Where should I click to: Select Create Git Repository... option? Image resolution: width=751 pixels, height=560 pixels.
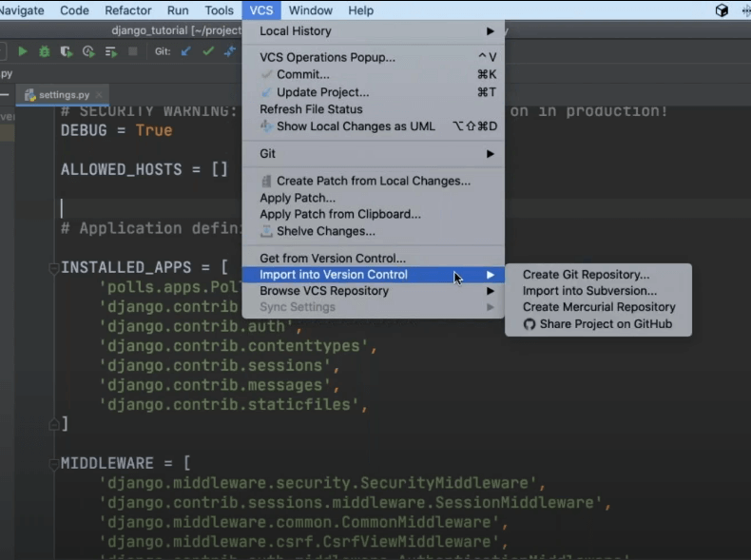coord(586,275)
